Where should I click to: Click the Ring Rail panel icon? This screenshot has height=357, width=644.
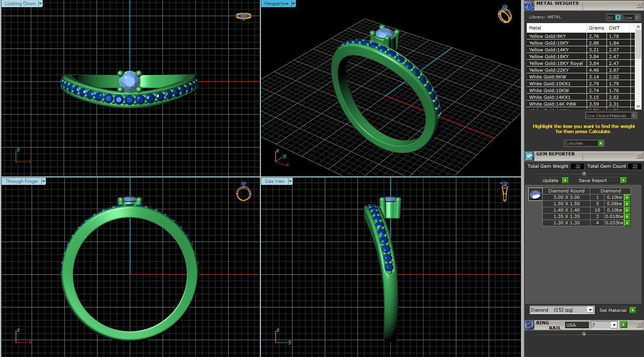[529, 325]
